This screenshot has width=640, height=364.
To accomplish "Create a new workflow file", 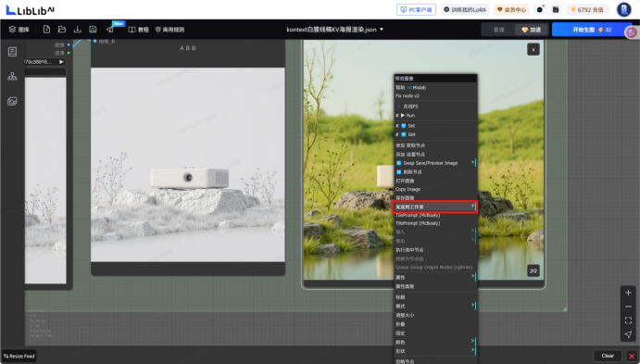I will (46, 30).
